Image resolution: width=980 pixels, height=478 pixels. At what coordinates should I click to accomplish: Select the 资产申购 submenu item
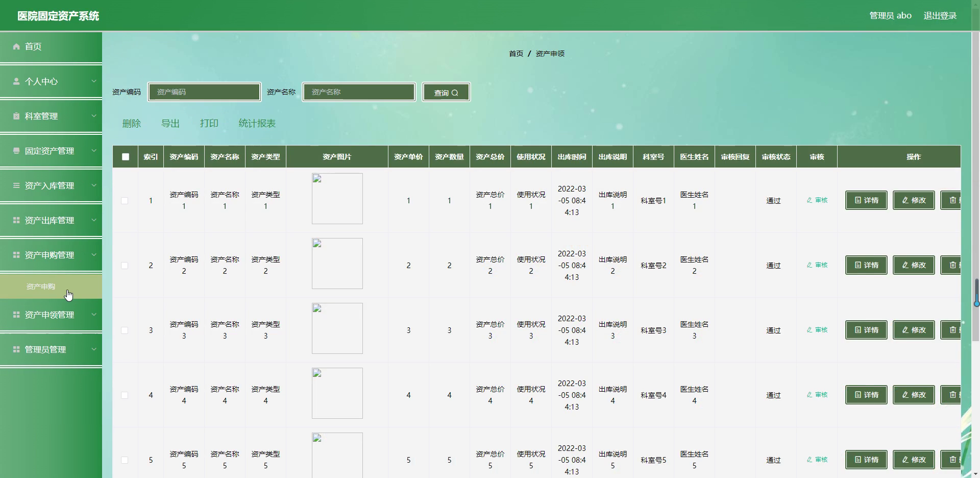point(51,286)
